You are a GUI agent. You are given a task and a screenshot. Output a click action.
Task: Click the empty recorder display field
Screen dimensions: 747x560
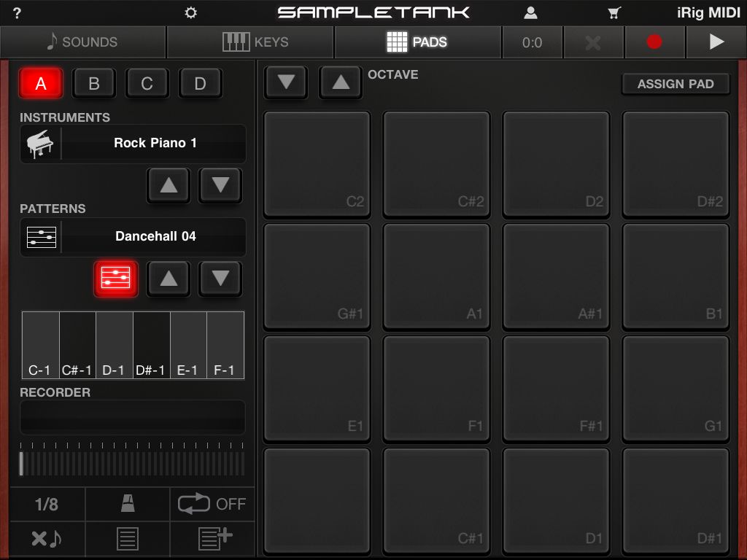tap(133, 417)
